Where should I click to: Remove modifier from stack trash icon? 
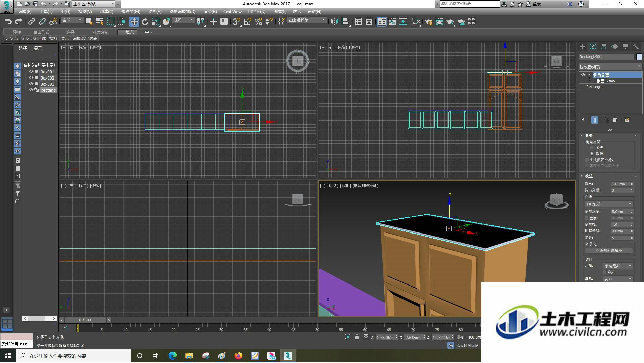615,120
